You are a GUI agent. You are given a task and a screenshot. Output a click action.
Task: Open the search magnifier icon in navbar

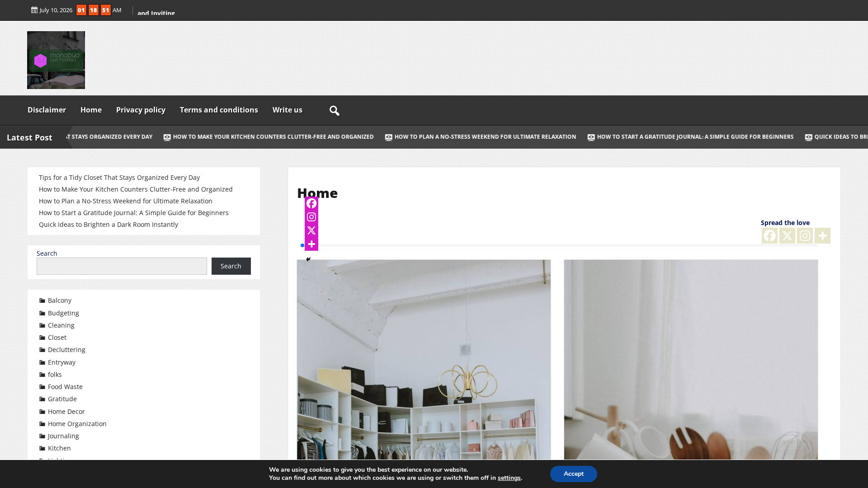pos(335,111)
